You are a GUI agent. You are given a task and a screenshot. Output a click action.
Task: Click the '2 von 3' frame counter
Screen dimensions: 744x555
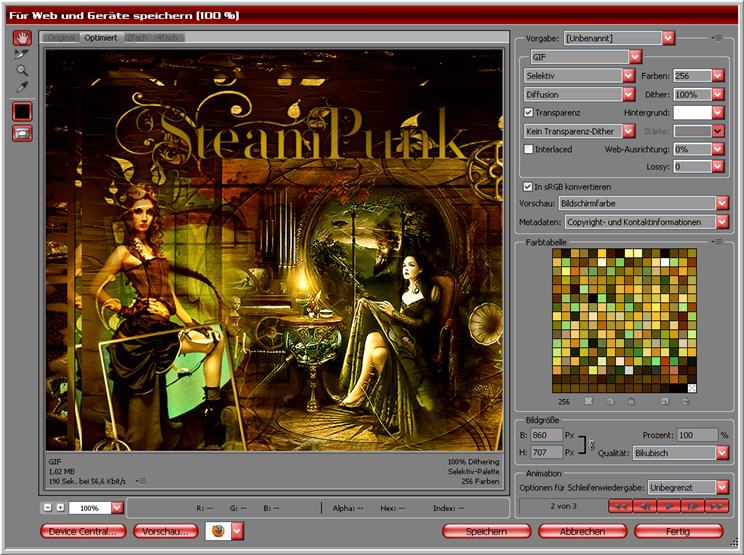click(x=563, y=506)
